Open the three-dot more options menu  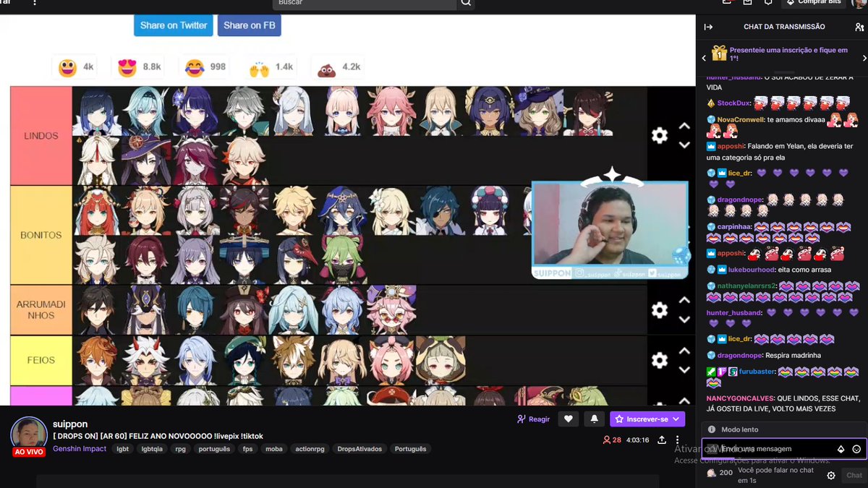[x=678, y=440]
